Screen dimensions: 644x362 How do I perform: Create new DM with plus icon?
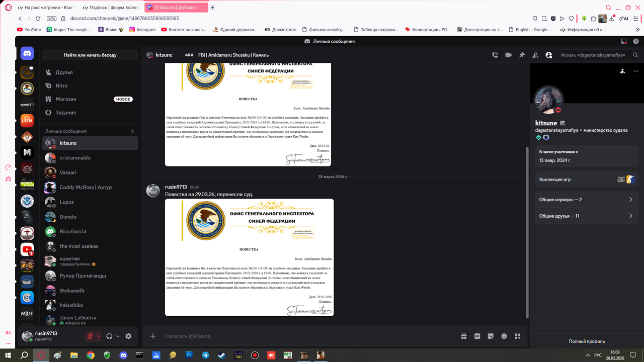click(x=133, y=131)
